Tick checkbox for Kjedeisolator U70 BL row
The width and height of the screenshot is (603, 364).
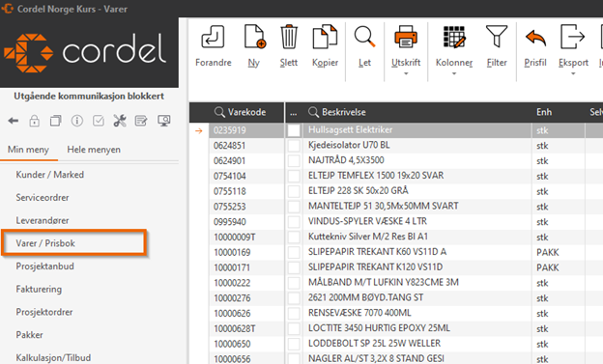point(294,146)
